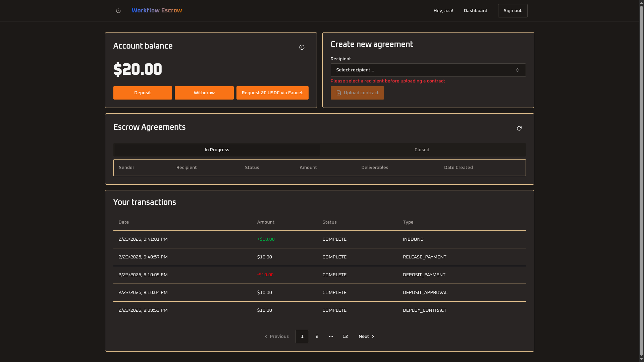
Task: Click date 2/23/2026, 9:41:01 PM
Action: pyautogui.click(x=143, y=239)
